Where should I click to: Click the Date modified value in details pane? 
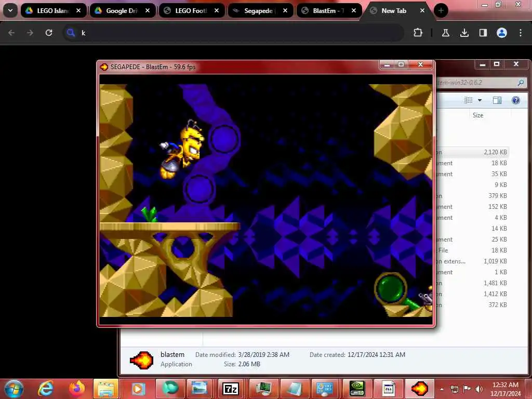(x=263, y=354)
